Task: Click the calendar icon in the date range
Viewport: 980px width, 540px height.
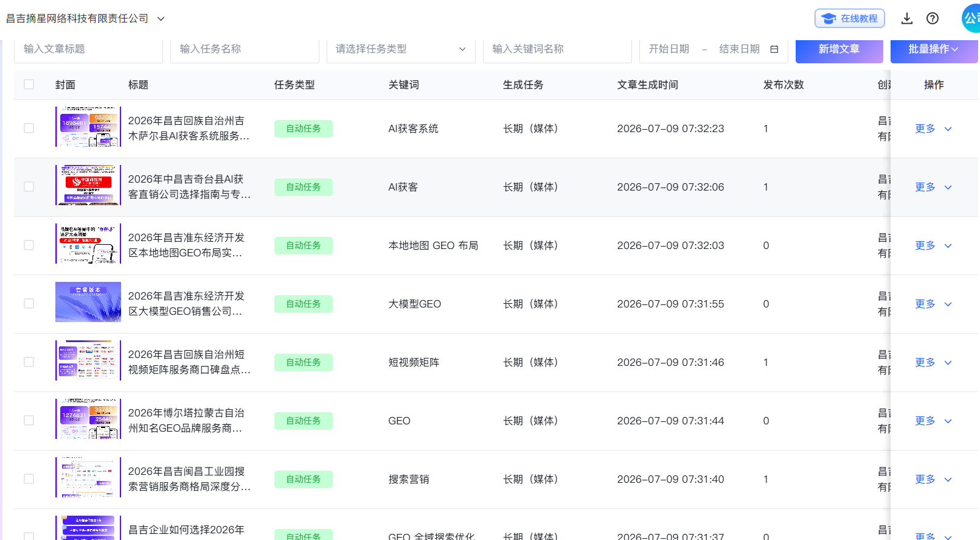Action: (774, 49)
